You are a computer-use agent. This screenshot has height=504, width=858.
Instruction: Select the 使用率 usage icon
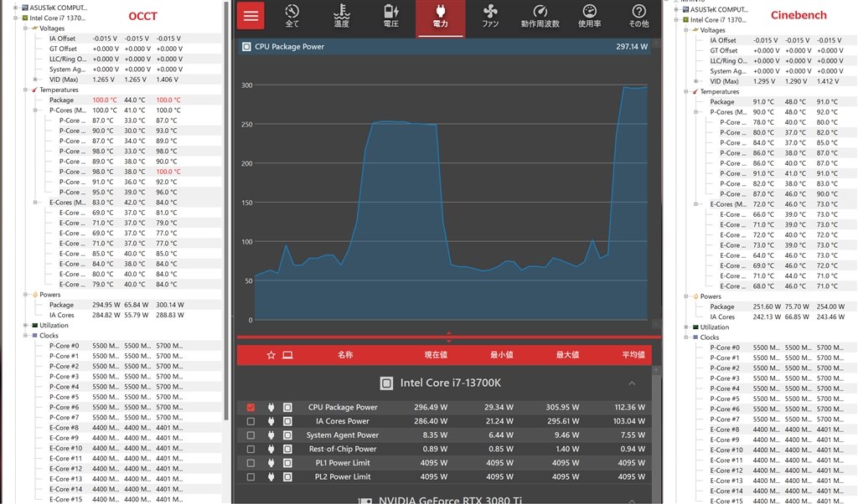pyautogui.click(x=589, y=16)
